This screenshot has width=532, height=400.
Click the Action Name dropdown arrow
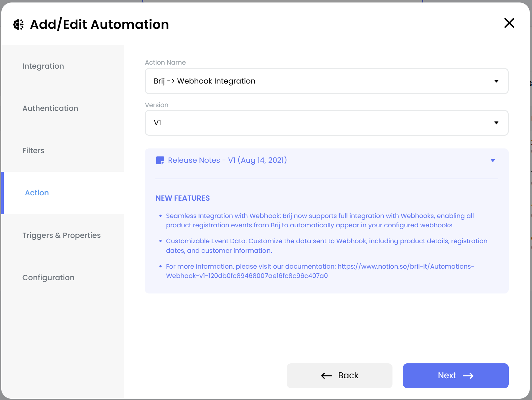496,81
